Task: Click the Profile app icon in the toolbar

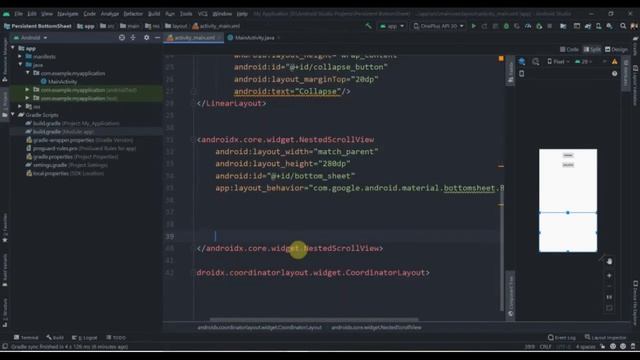Action: point(528,26)
